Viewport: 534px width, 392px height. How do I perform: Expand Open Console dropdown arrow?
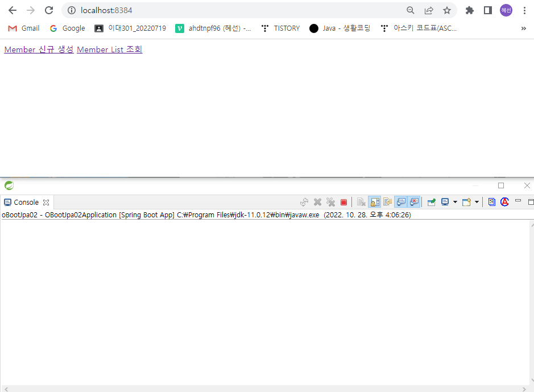pos(477,203)
